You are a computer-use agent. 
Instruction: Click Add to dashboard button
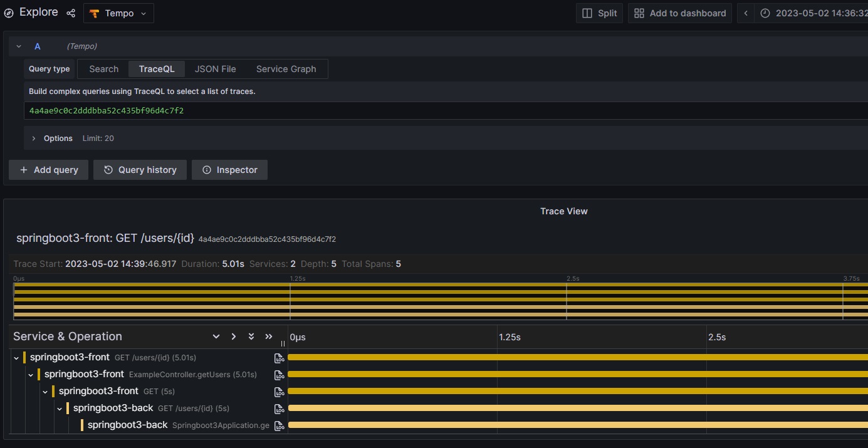point(680,13)
